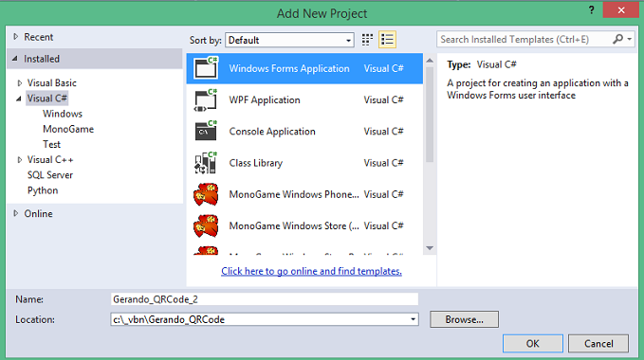Click the search magnifier icon
This screenshot has height=360, width=644.
click(617, 40)
